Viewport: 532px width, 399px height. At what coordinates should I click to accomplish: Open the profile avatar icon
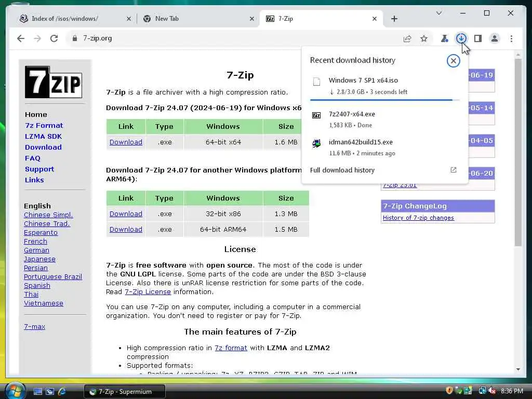pos(495,38)
